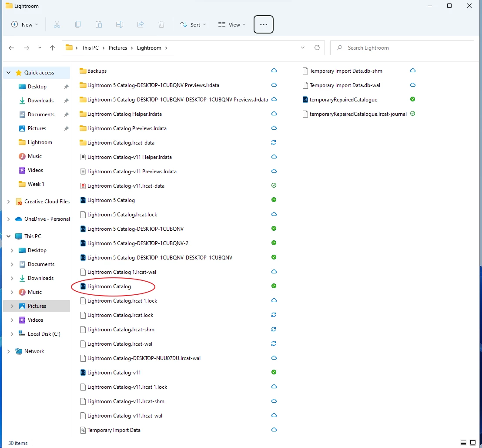Select Temporary Import Data.db-wal file
Viewport: 482px width, 448px height.
point(345,85)
